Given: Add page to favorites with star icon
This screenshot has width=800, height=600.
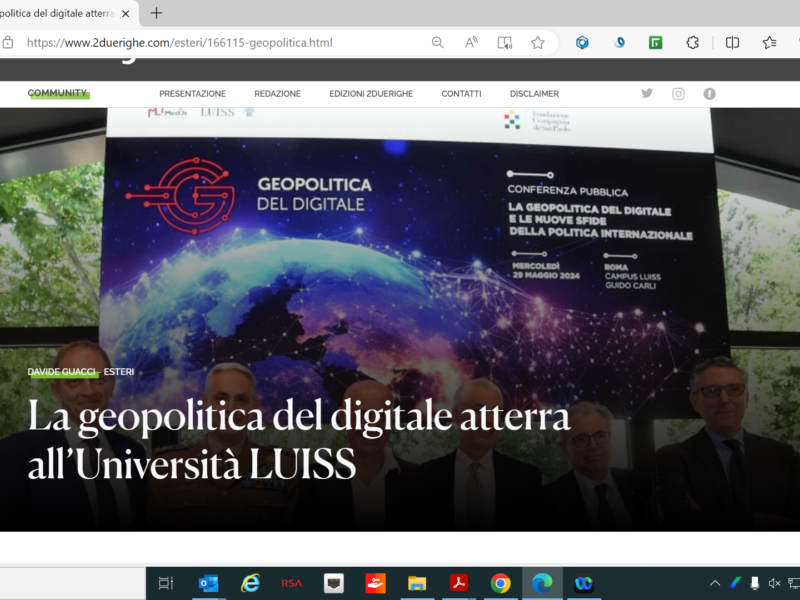Looking at the screenshot, I should pos(538,43).
